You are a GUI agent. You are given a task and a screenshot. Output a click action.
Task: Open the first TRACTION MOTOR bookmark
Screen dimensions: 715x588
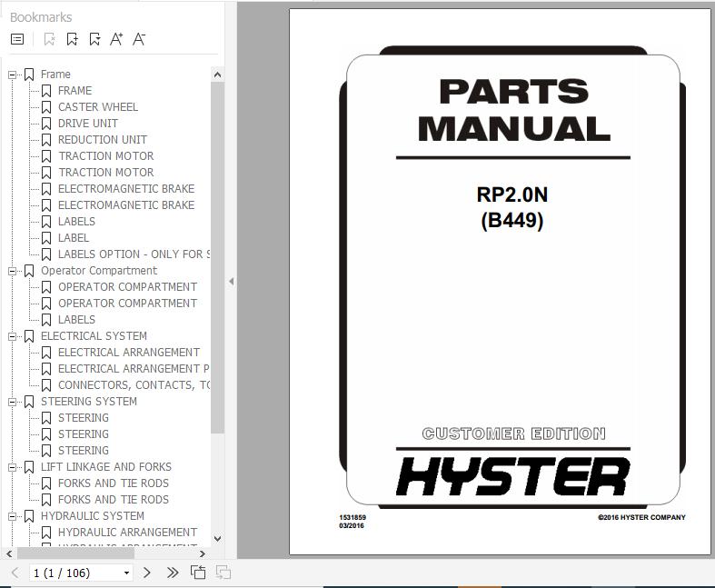[105, 156]
